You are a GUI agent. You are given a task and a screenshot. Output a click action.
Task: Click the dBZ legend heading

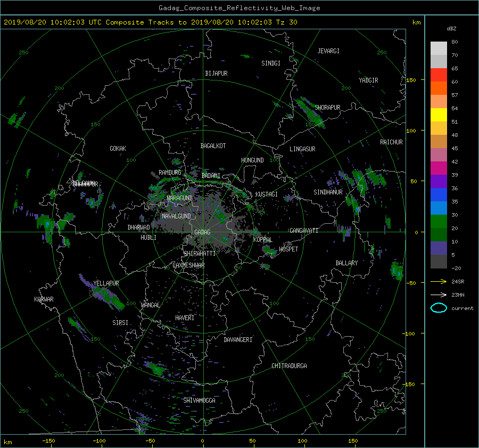[x=451, y=29]
